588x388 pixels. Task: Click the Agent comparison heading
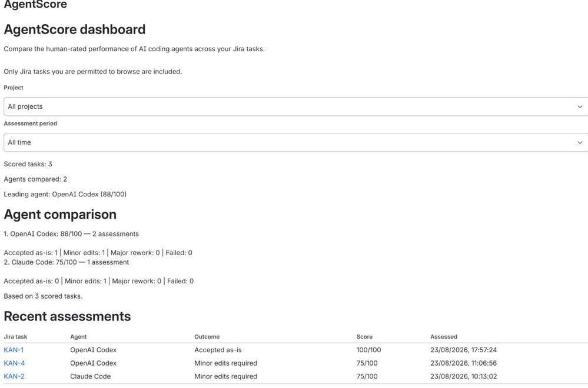coord(60,215)
